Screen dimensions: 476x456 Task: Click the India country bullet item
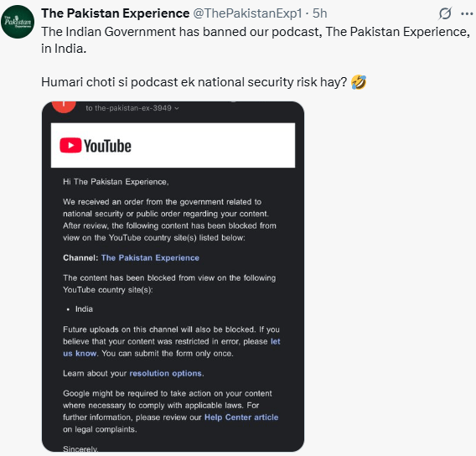click(x=84, y=309)
